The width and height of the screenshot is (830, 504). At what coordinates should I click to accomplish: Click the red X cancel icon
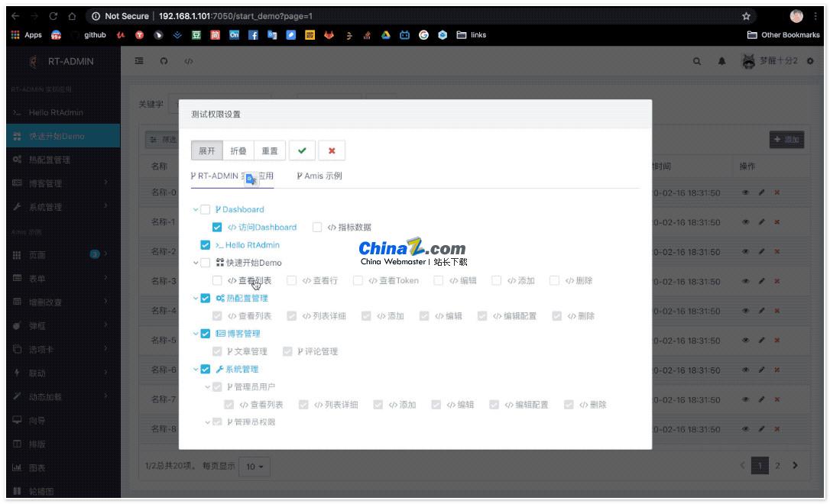(332, 151)
